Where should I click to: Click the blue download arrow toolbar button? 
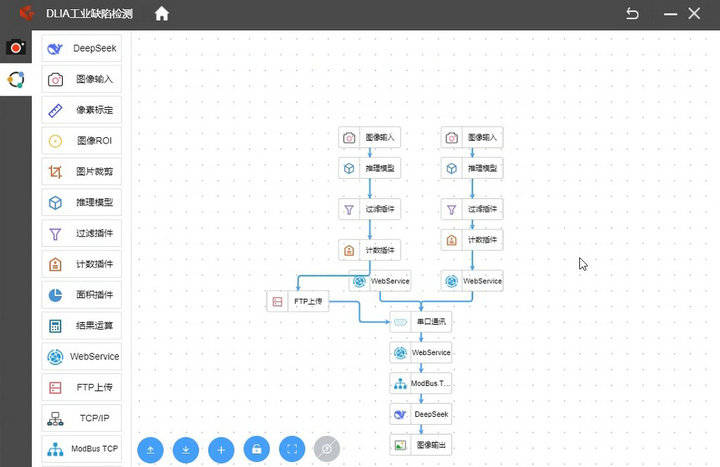click(186, 449)
